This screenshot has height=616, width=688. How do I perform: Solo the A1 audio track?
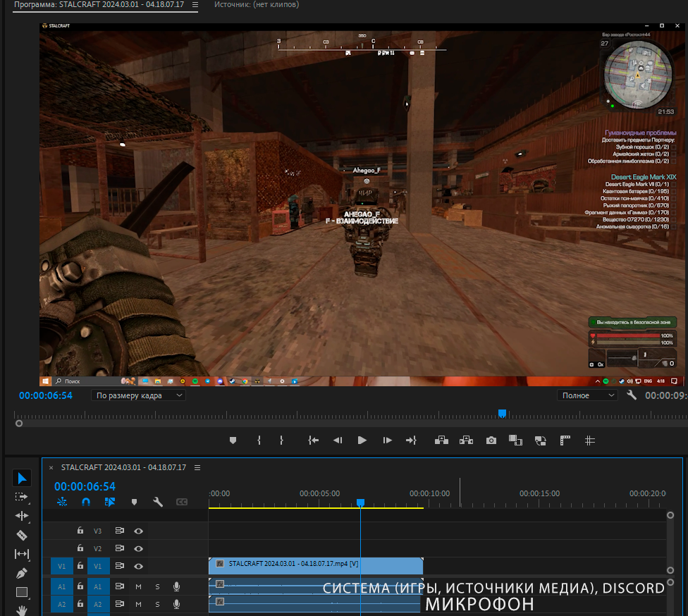[x=157, y=586]
